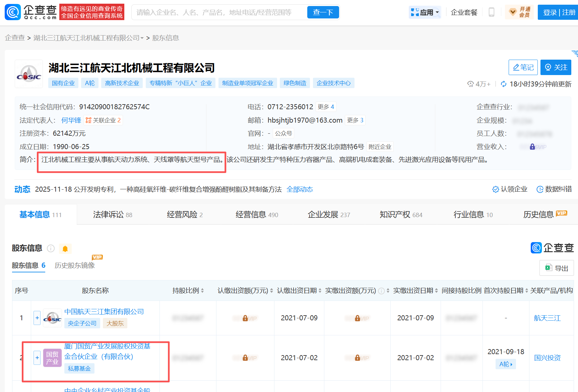Screen dimensions: 578x392
Task: Select the 制造业单项冠军企业 tag
Action: (x=248, y=83)
